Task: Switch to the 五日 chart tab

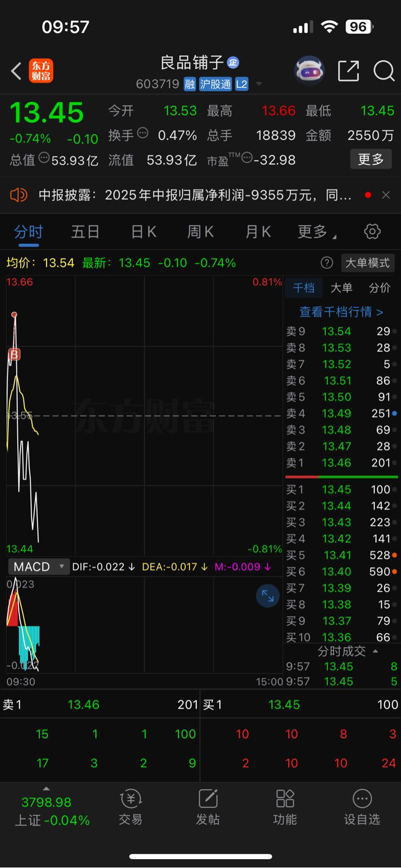Action: (x=85, y=232)
